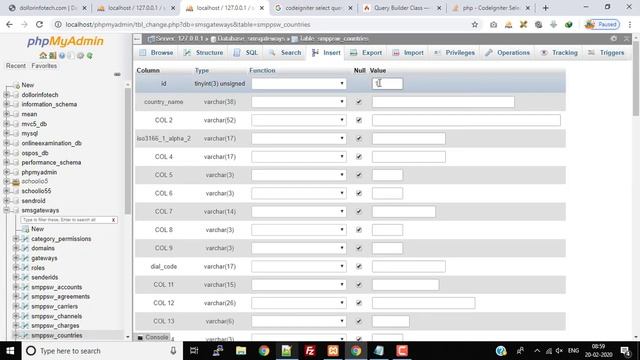The width and height of the screenshot is (640, 360).
Task: Collapse all navigation tree link icon
Action: point(118,74)
